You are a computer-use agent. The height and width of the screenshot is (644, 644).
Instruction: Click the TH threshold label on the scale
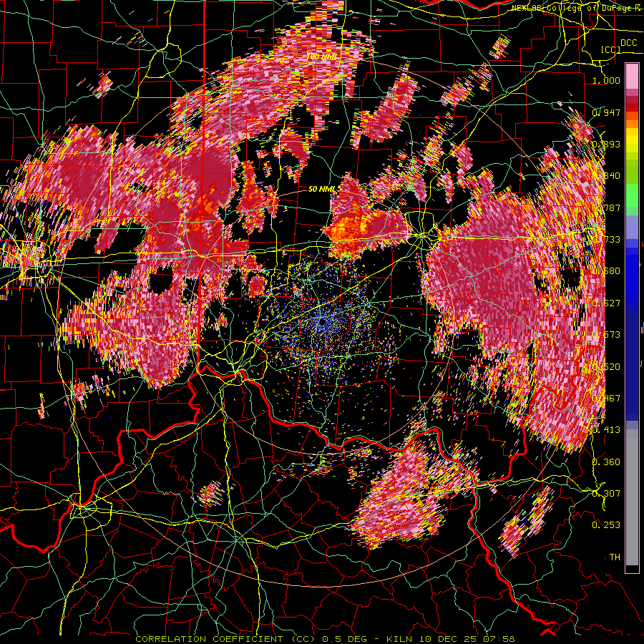click(615, 557)
